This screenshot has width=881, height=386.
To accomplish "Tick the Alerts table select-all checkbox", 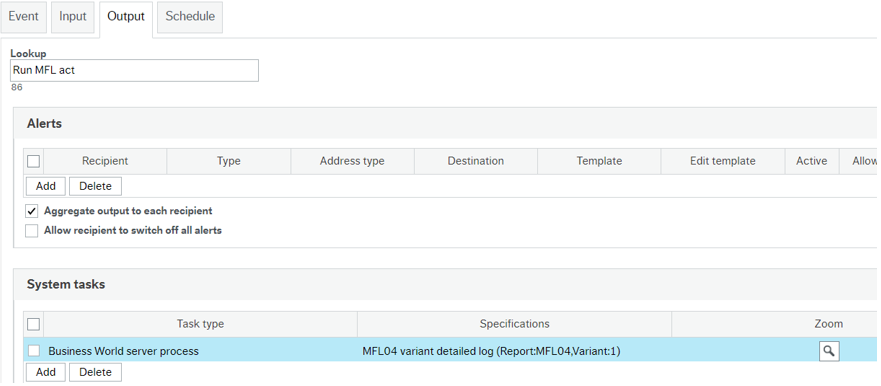I will pos(34,161).
